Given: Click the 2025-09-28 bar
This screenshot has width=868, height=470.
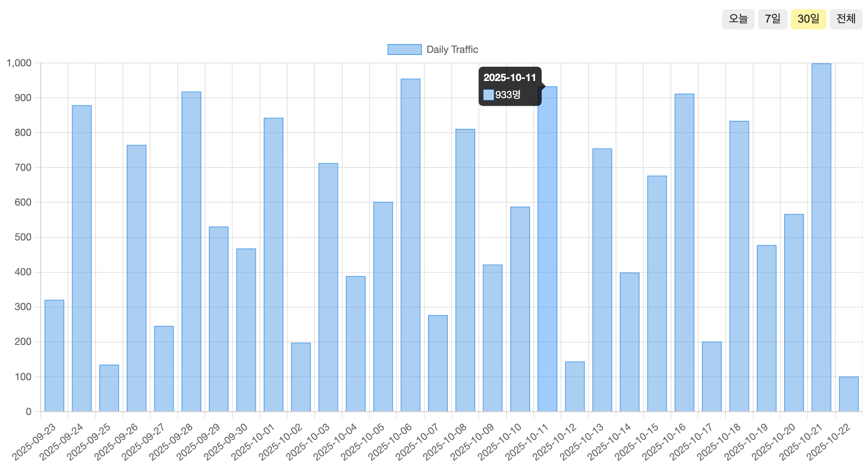Looking at the screenshot, I should 191,252.
